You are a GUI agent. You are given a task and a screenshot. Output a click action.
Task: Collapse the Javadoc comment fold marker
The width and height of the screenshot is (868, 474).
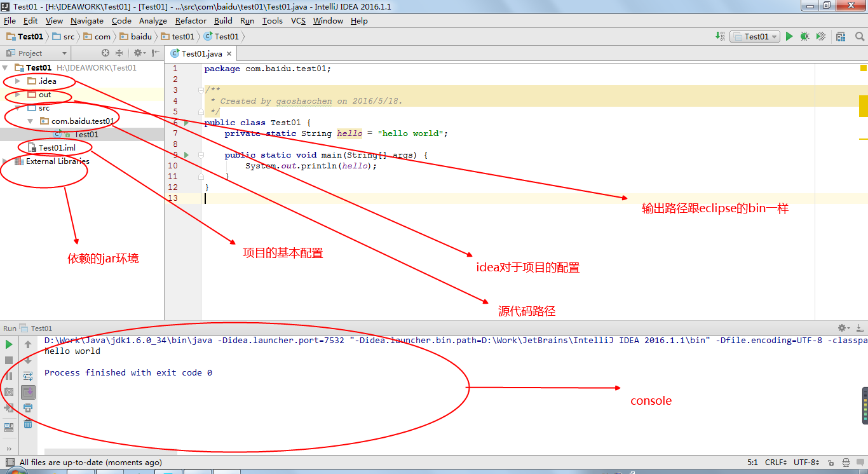(x=200, y=90)
